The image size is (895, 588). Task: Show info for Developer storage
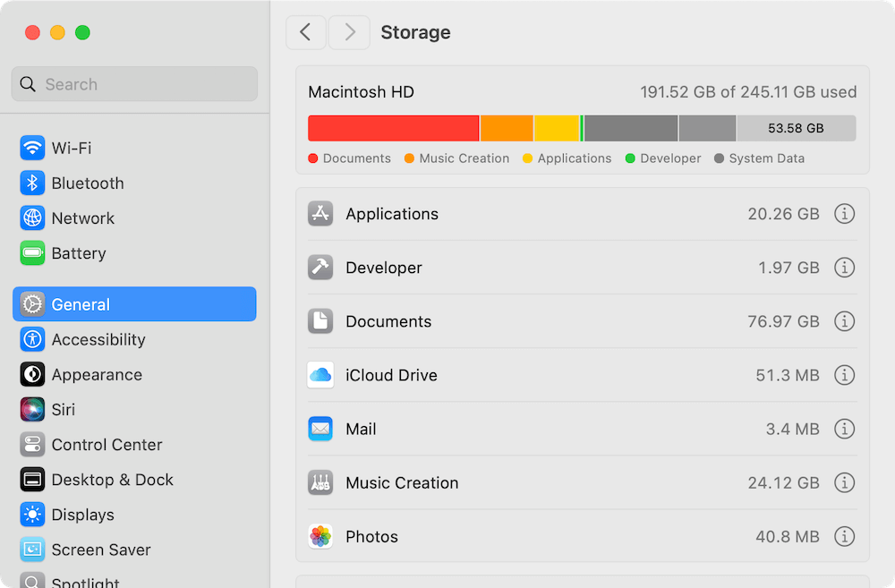pyautogui.click(x=844, y=268)
